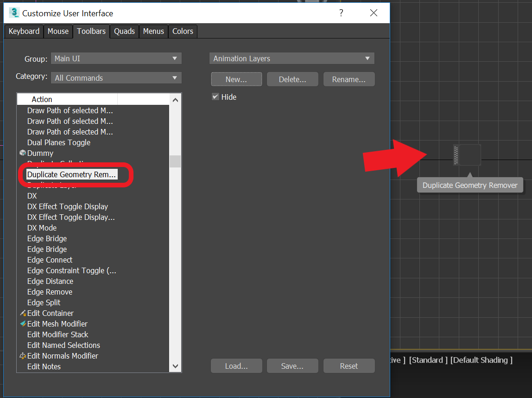Uncheck the Hide checkbox

point(215,96)
